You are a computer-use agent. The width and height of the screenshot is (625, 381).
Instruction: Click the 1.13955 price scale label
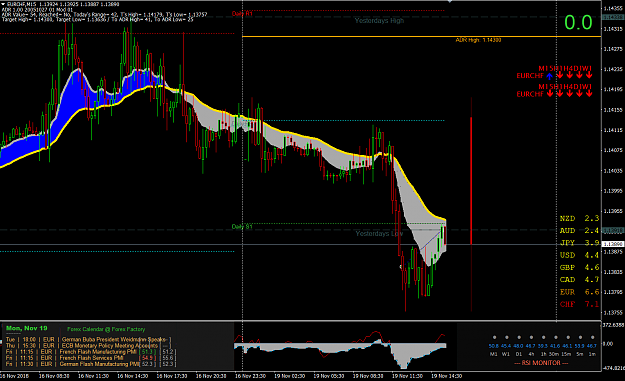pyautogui.click(x=613, y=211)
